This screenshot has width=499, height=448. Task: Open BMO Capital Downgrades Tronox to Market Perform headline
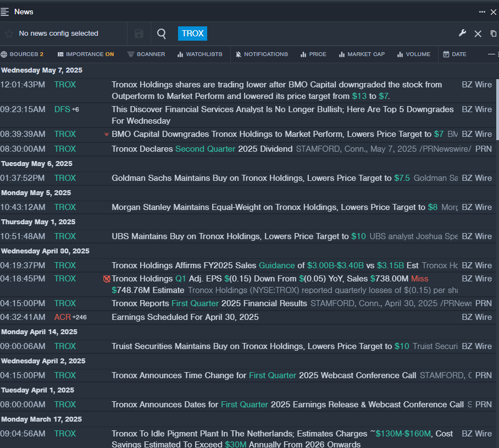coord(278,134)
